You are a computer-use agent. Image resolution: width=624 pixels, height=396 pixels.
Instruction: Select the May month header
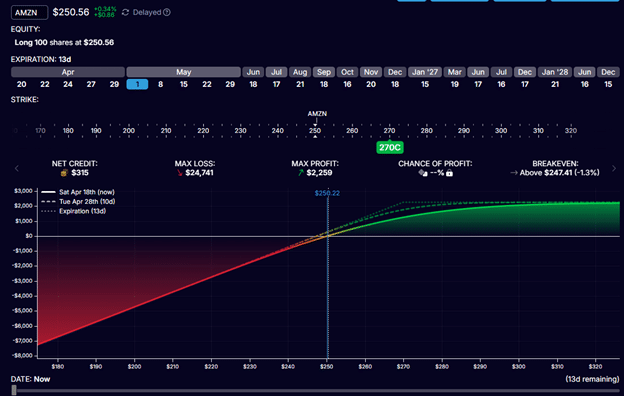coord(183,72)
